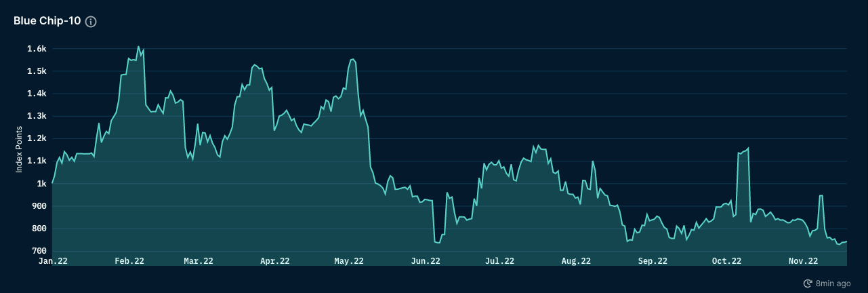Screen dimensions: 868x293
Task: Click the Sep.22 x-axis label
Action: (x=653, y=261)
